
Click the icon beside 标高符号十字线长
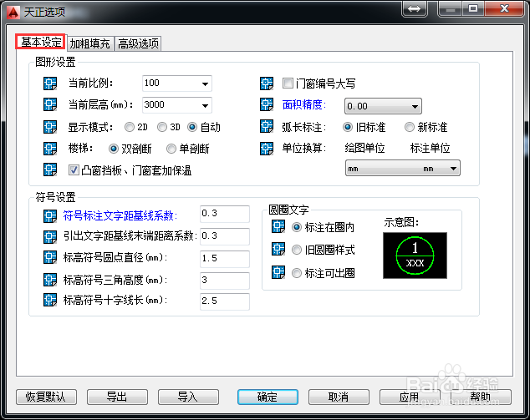(50, 300)
